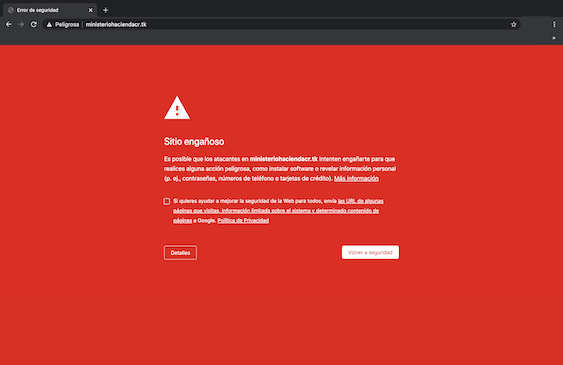Screen dimensions: 563x365
Task: Go back using the browser back arrow
Action: tap(9, 24)
